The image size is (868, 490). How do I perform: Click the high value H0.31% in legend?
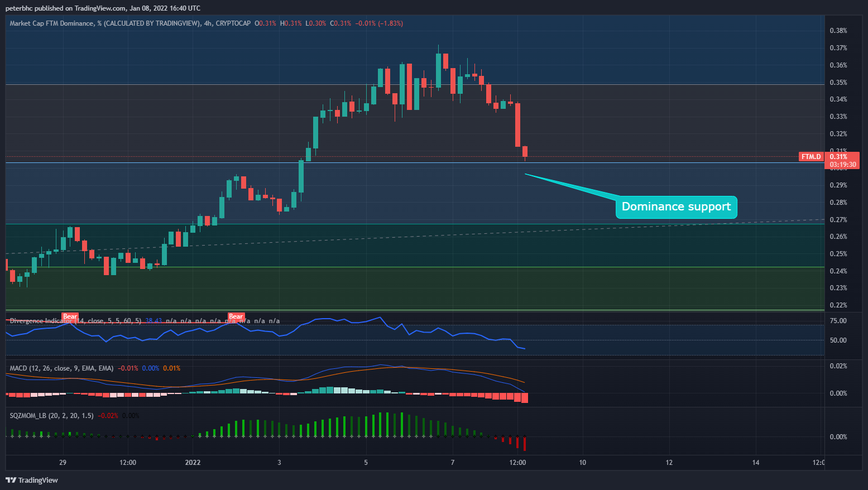pos(291,23)
